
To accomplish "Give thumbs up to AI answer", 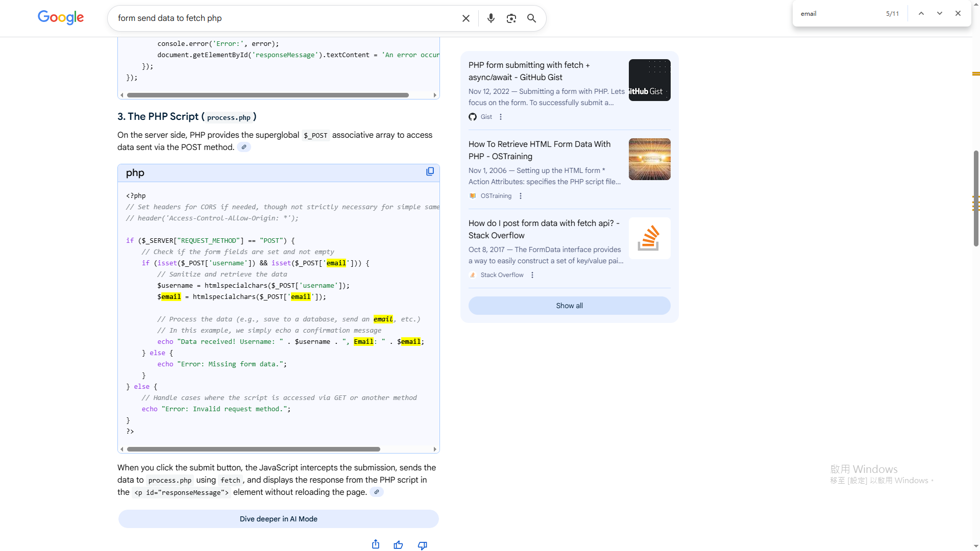I will pyautogui.click(x=398, y=545).
